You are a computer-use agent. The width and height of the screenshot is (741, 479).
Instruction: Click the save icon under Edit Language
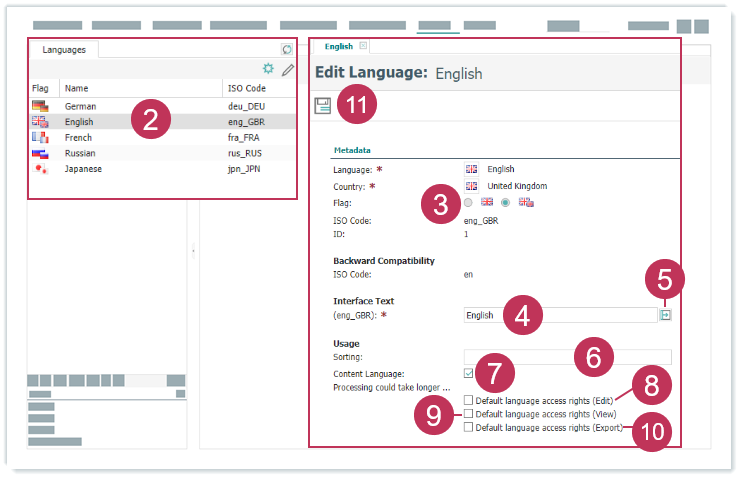[323, 106]
